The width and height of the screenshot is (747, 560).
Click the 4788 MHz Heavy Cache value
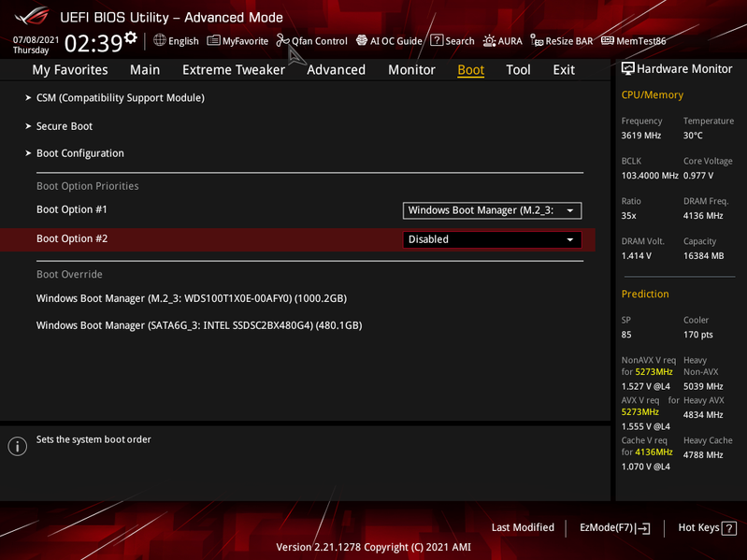click(703, 454)
